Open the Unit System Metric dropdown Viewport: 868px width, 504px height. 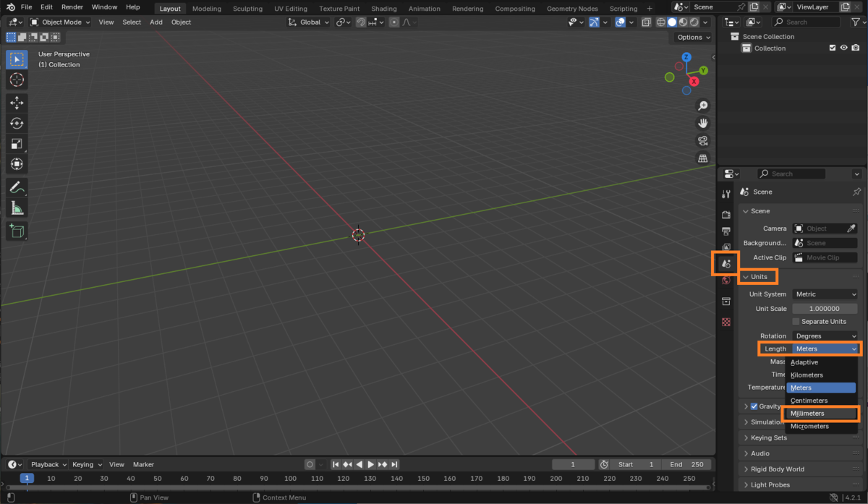825,294
